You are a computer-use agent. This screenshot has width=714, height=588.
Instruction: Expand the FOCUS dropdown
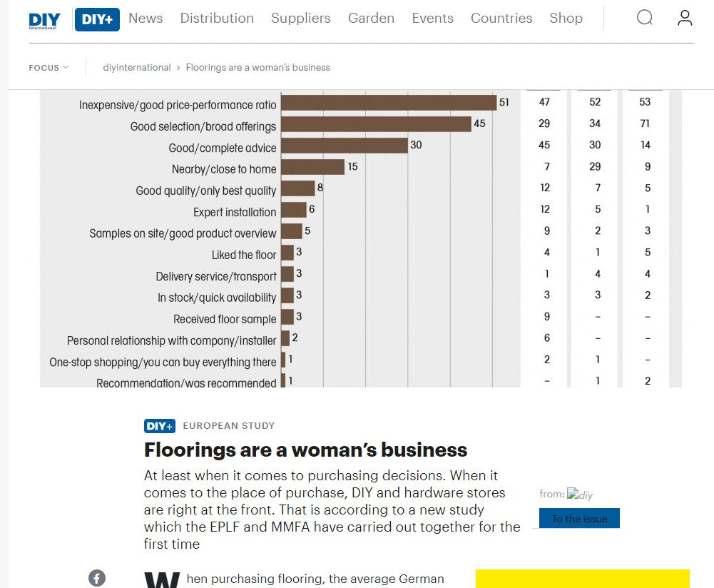point(49,67)
